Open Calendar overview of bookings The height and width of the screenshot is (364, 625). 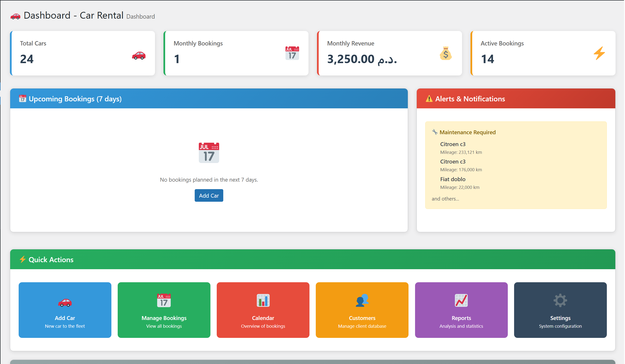coord(263,310)
